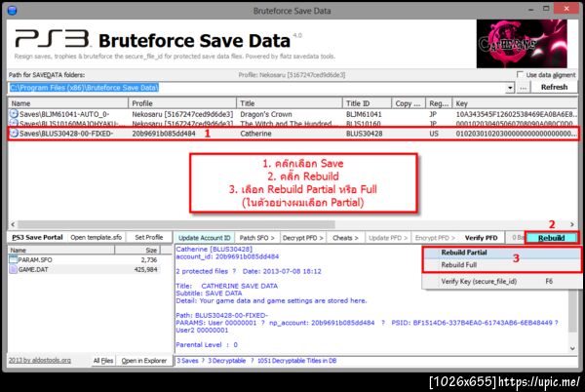The height and width of the screenshot is (392, 585).
Task: Enable the Use data alignment checkbox
Action: pos(520,74)
